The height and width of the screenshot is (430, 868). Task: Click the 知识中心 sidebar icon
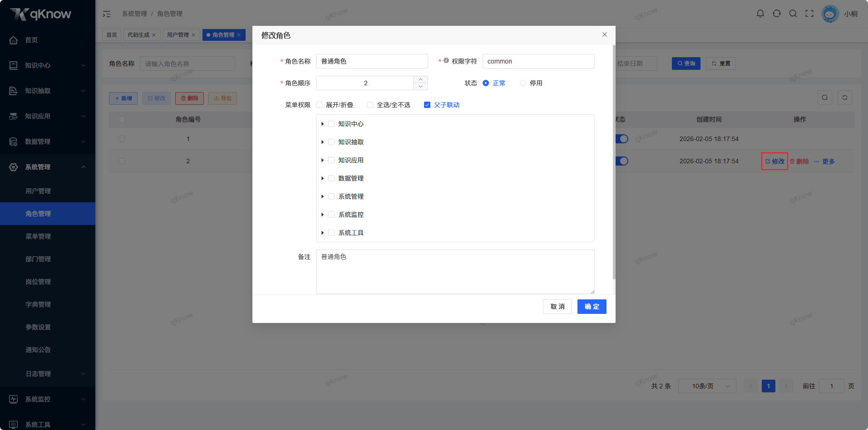tap(14, 65)
